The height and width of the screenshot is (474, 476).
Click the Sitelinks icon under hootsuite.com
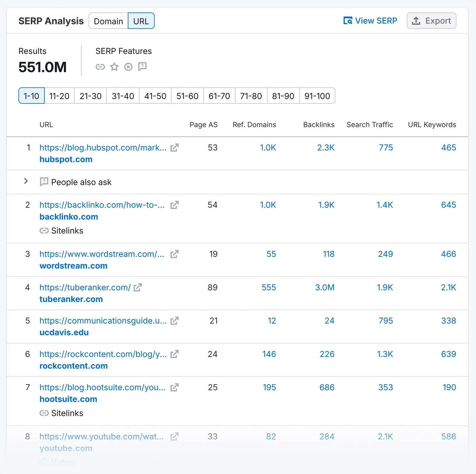(44, 413)
